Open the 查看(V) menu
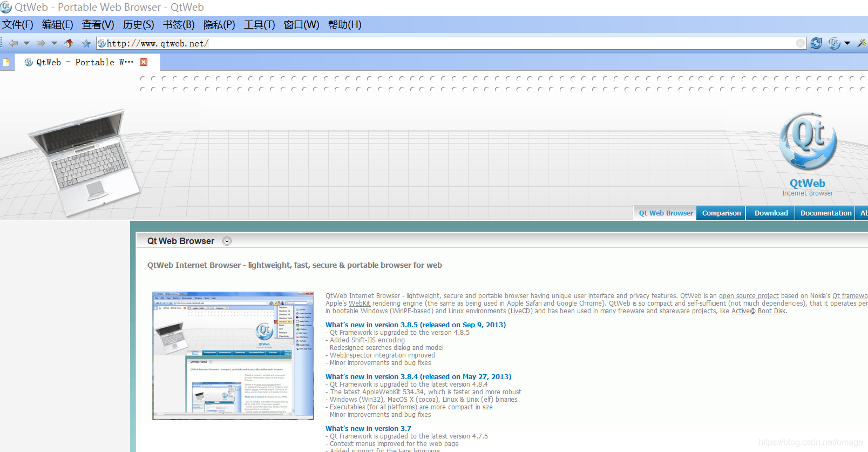Screen dimensions: 868x452 coord(98,25)
